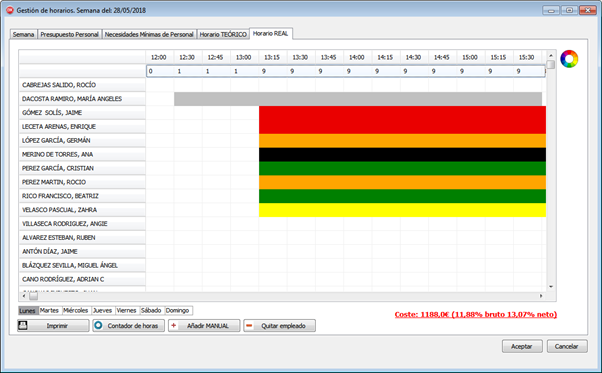This screenshot has height=373, width=602.
Task: Click the minus icon on Quitar empleado
Action: point(249,325)
